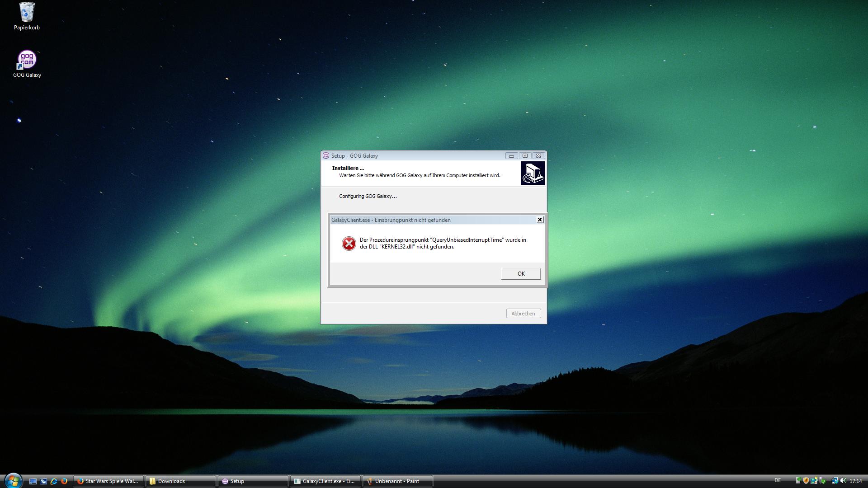Click the Windows Sidebar gadgets tray icon

click(814, 480)
